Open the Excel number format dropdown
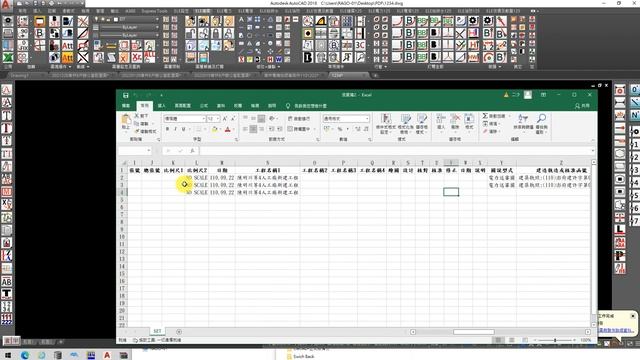Screen dimensions: 640x360 pos(367,119)
